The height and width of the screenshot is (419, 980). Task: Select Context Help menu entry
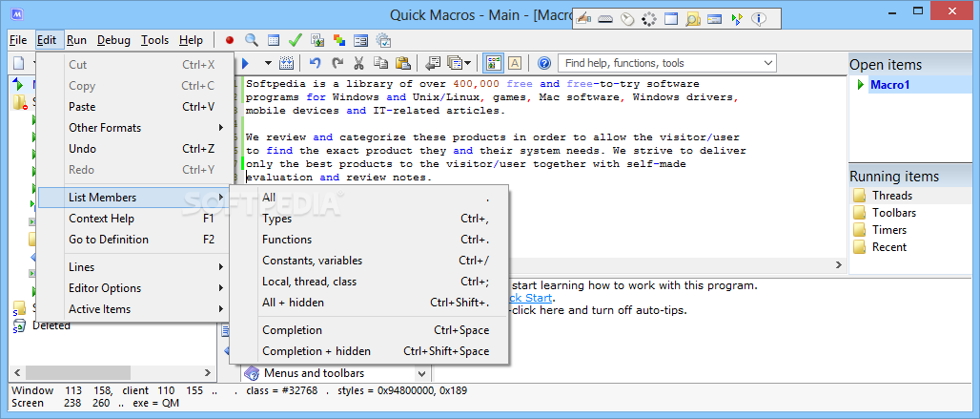click(x=133, y=219)
